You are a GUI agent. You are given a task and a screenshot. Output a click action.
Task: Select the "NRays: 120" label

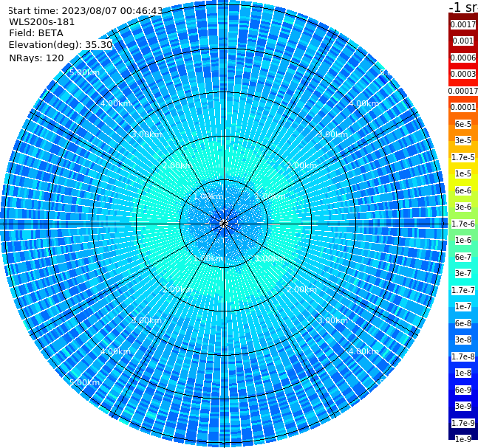[x=36, y=58]
